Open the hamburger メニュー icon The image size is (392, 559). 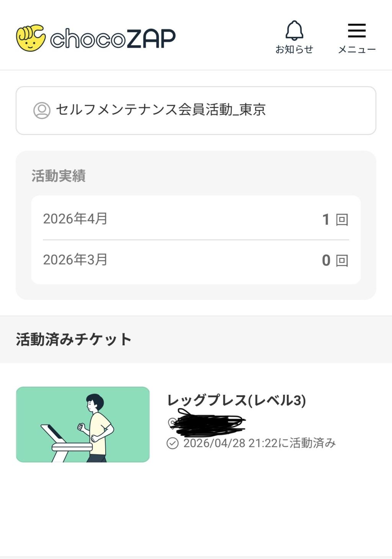pyautogui.click(x=357, y=31)
